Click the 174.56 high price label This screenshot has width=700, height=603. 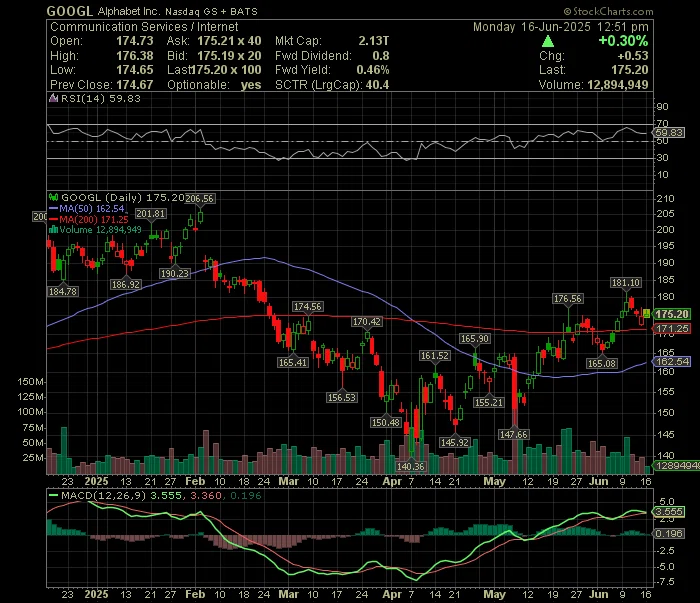click(308, 307)
